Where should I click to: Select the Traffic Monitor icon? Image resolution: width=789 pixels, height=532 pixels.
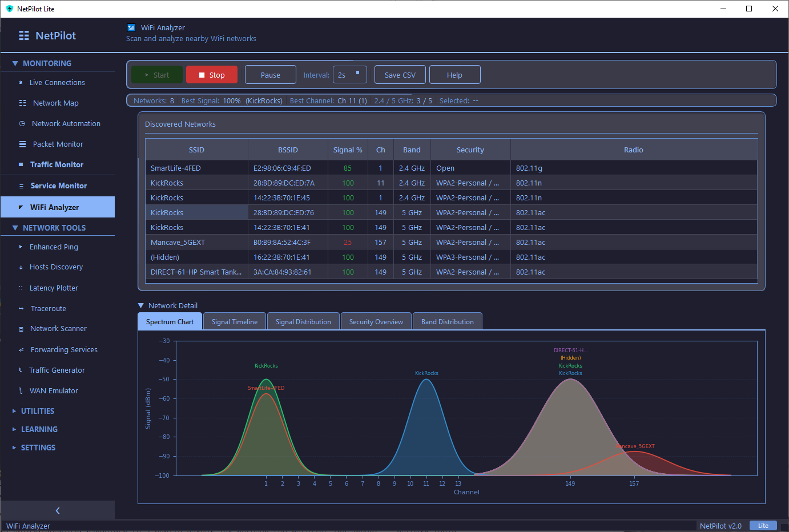coord(19,164)
